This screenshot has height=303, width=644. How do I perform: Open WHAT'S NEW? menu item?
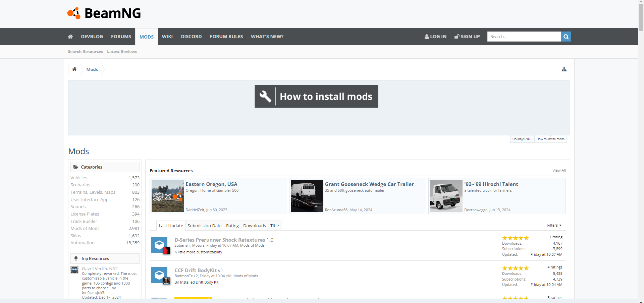click(x=267, y=37)
